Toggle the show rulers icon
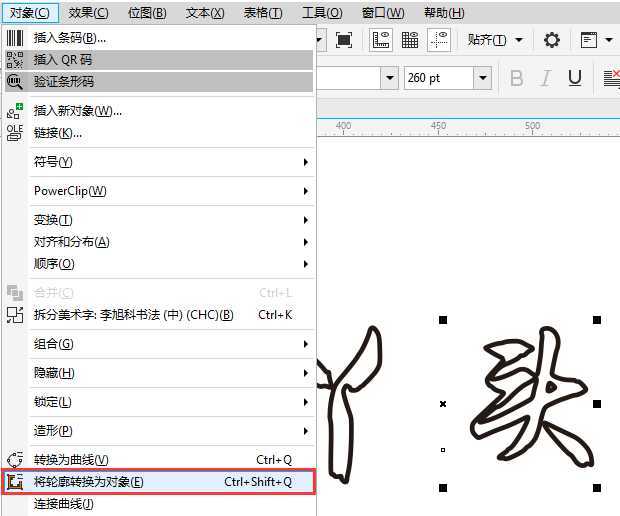The height and width of the screenshot is (516, 620). (x=381, y=40)
